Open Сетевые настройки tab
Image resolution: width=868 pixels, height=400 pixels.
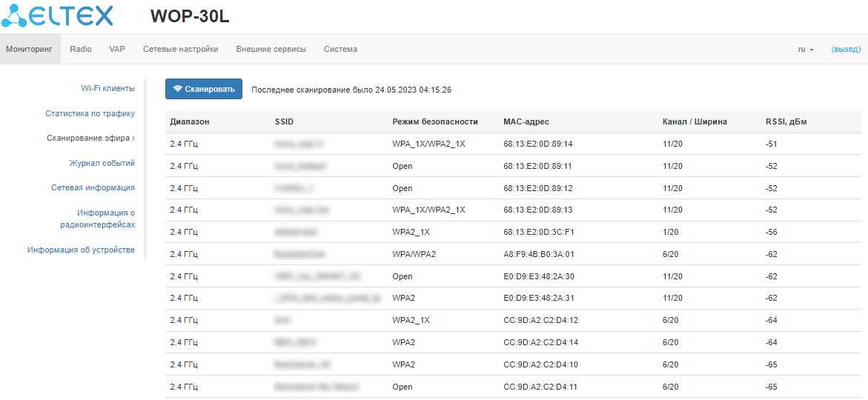pyautogui.click(x=180, y=49)
